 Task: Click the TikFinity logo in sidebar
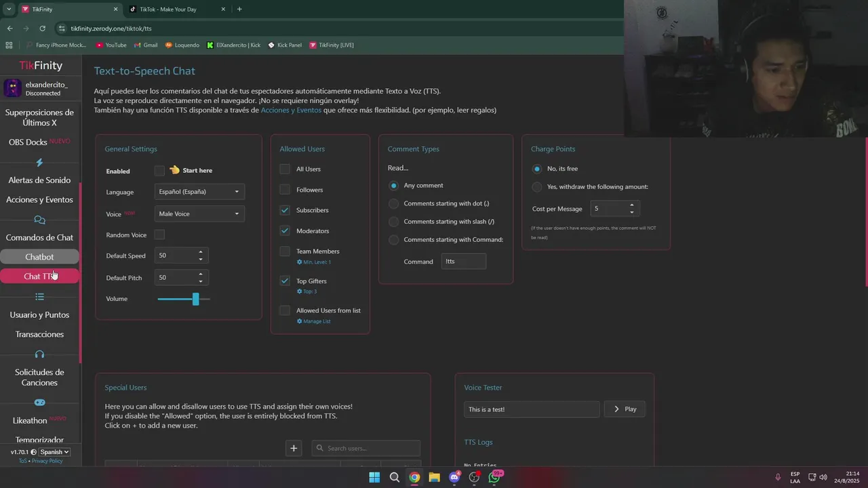pos(41,66)
